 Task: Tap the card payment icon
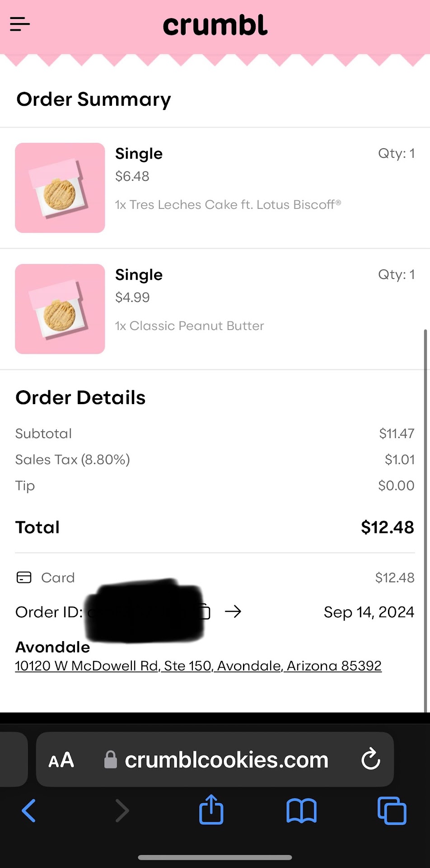[24, 577]
